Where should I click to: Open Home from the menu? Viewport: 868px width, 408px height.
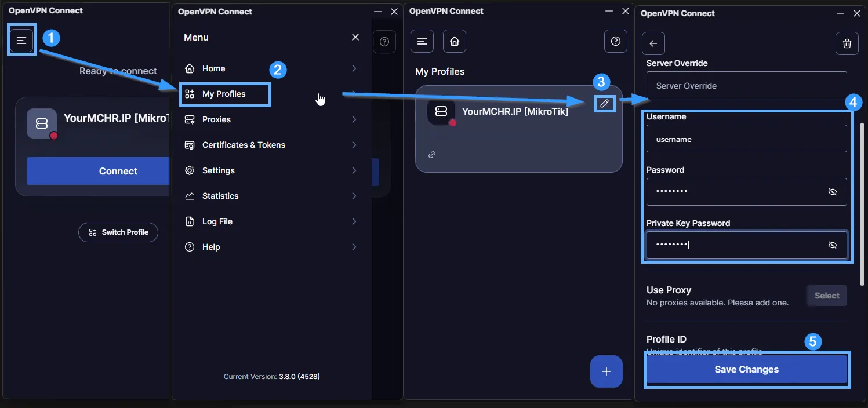click(x=271, y=68)
